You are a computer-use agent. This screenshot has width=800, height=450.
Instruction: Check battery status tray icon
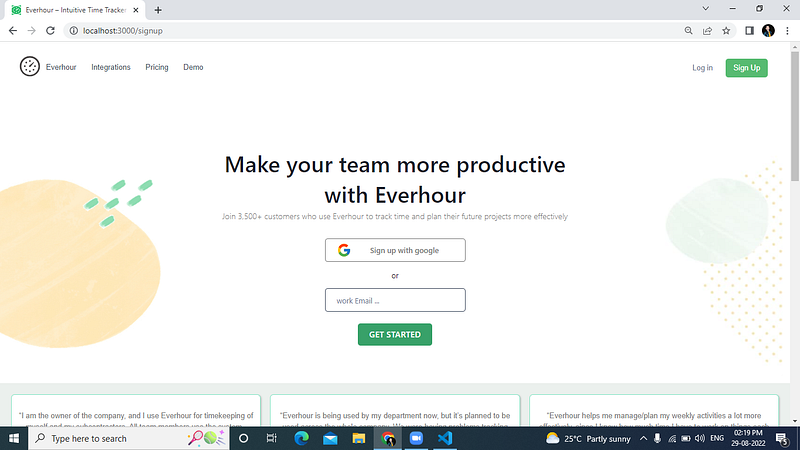[686, 438]
